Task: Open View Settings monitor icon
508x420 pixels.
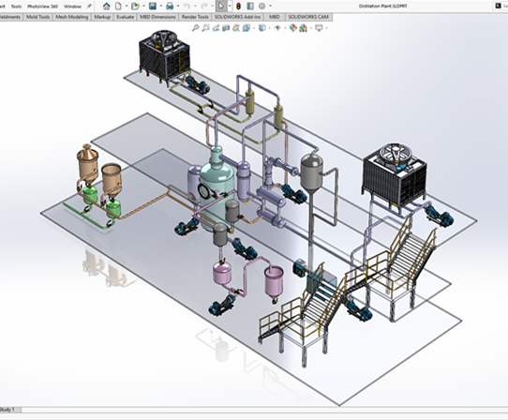Action: point(319,28)
